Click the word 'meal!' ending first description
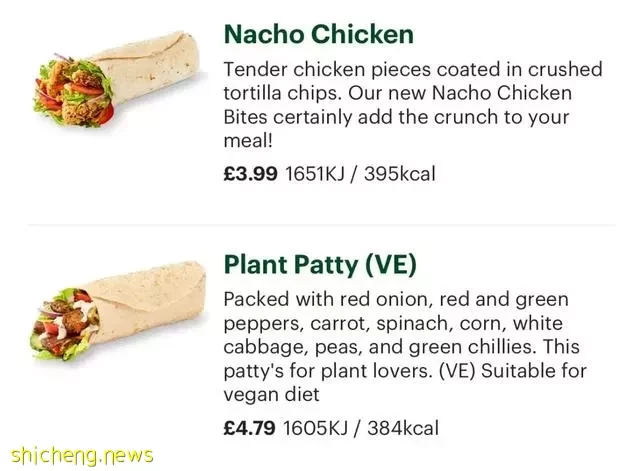This screenshot has width=640, height=471. coord(248,141)
